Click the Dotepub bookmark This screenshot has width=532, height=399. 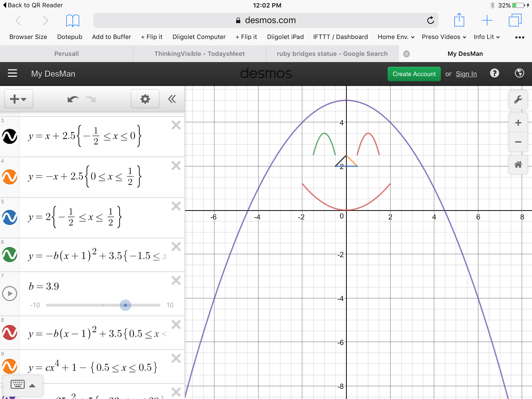click(x=69, y=37)
